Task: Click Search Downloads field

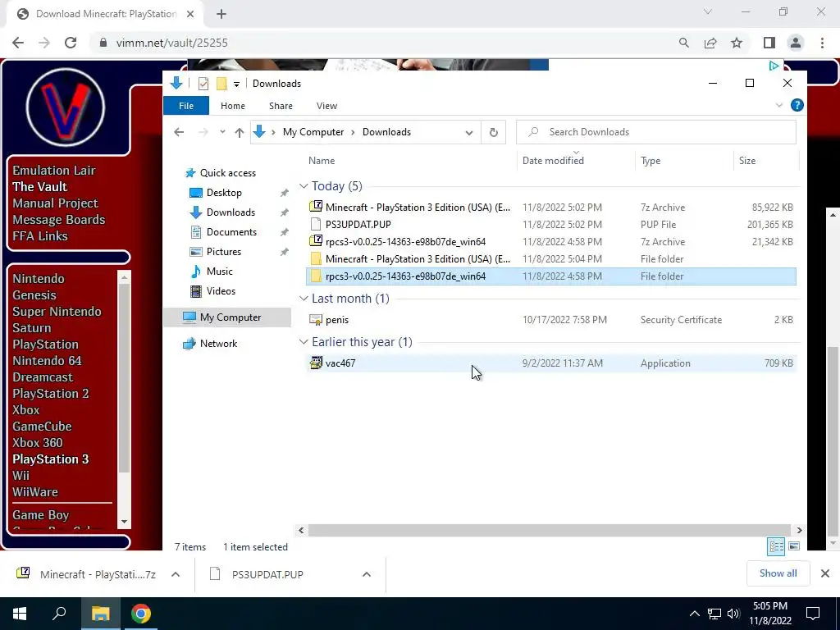Action: click(655, 132)
